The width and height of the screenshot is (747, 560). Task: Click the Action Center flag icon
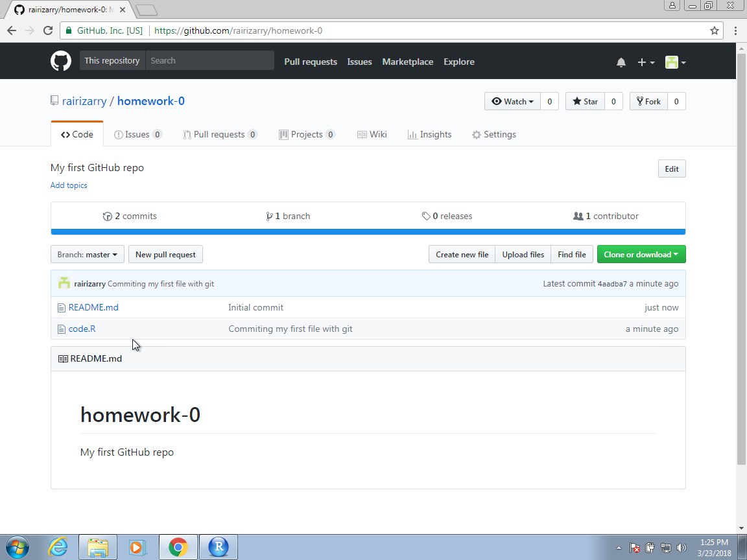click(x=635, y=548)
